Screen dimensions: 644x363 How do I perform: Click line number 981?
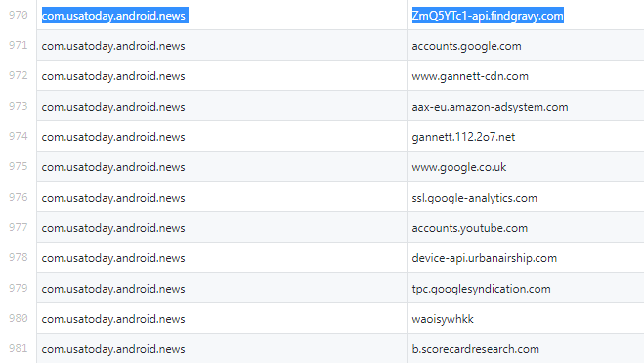pyautogui.click(x=18, y=348)
